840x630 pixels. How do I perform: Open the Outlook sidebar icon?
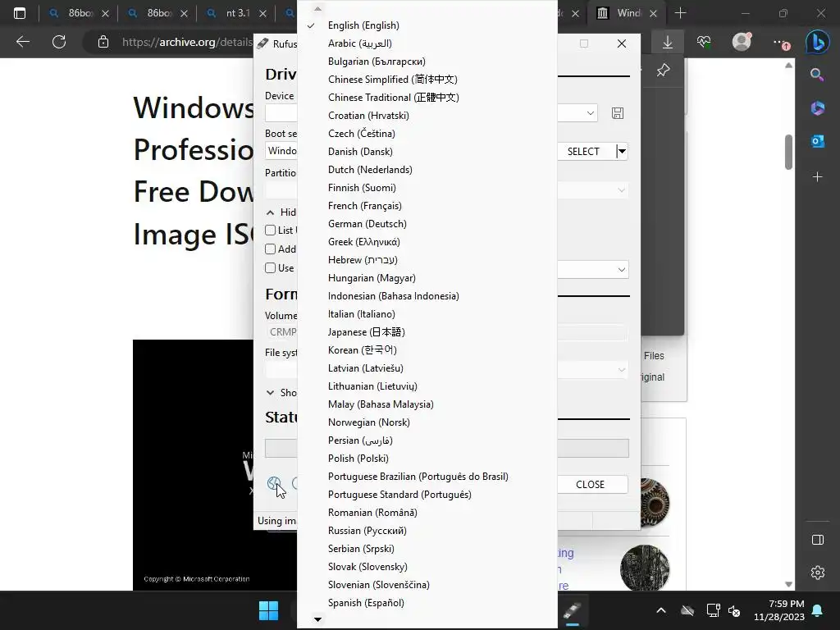click(x=818, y=141)
